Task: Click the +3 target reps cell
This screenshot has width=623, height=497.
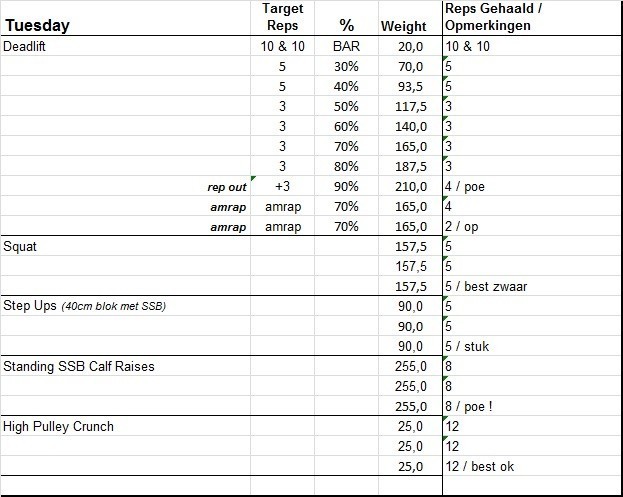Action: coord(282,186)
